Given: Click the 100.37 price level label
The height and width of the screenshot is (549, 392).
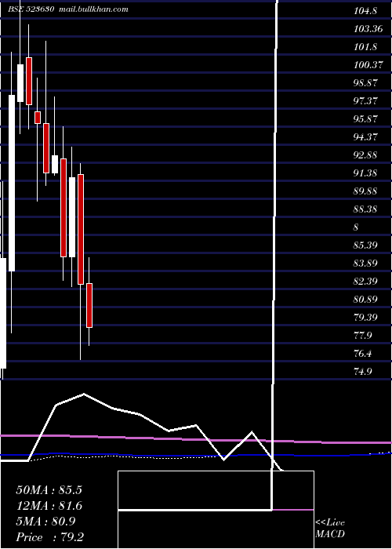Looking at the screenshot, I should coord(368,65).
